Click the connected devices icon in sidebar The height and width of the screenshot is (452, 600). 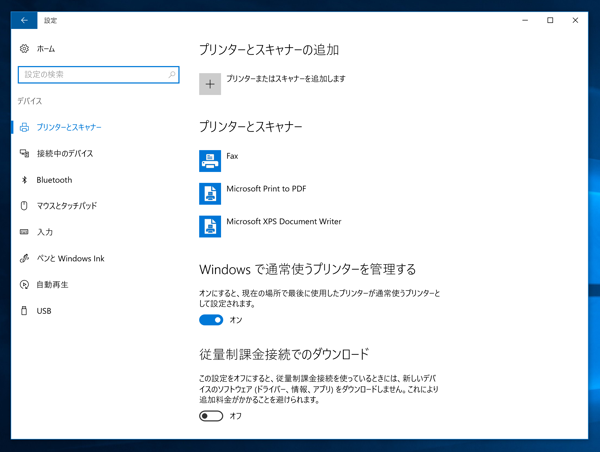point(24,153)
